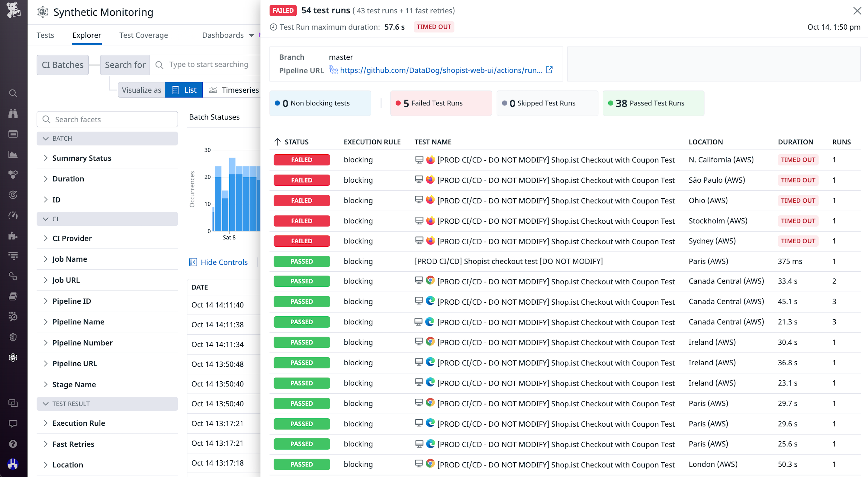Select the Synthetic Monitoring globe icon

(x=13, y=357)
